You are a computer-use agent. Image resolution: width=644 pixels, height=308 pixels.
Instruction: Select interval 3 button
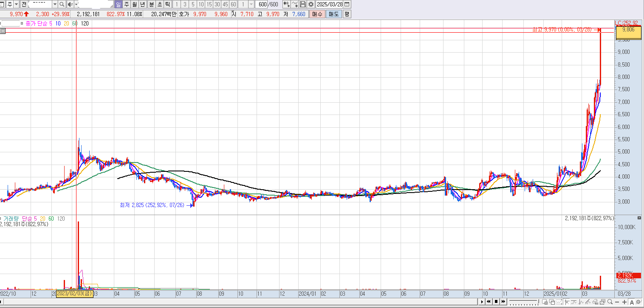(x=185, y=4)
